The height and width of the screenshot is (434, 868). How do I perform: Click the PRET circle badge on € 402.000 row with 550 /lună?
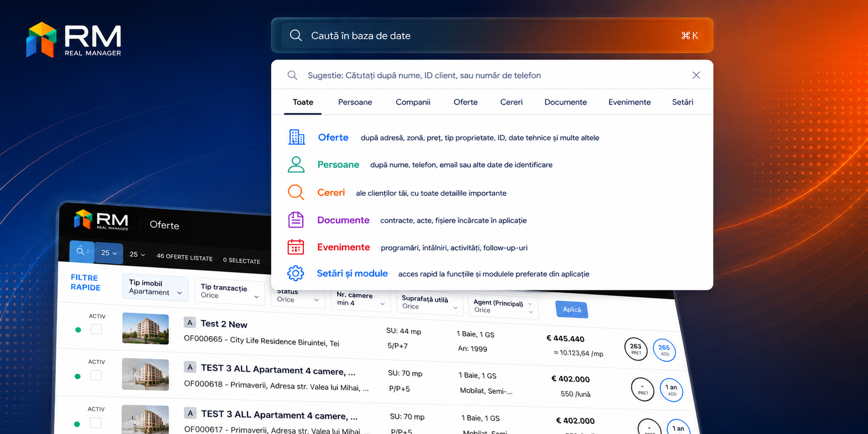[642, 389]
